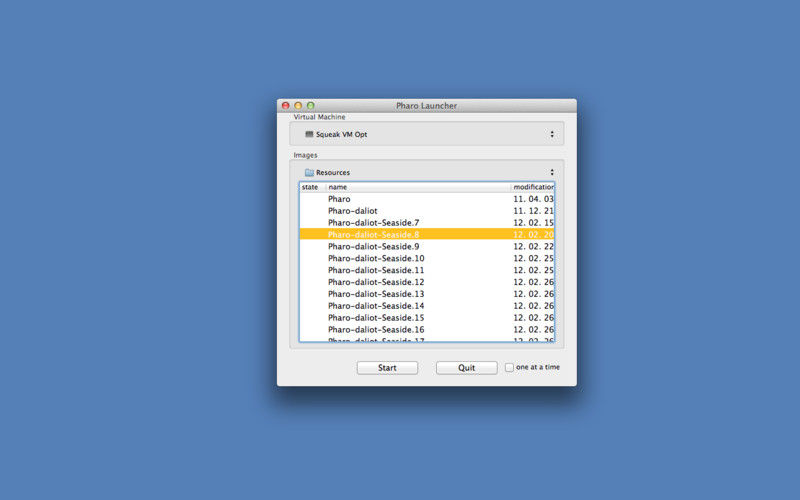Choose the Pharo-daliot-Seaside.10 image
Viewport: 800px width, 500px height.
coord(427,258)
